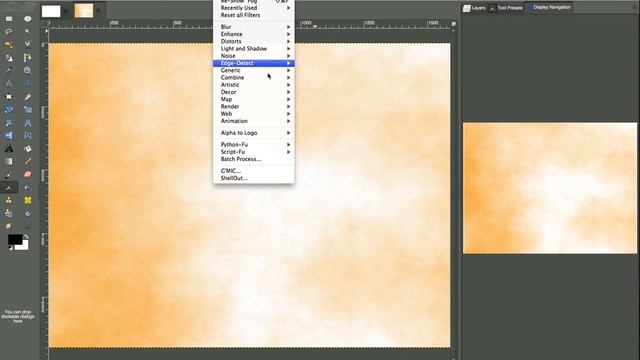Select the Perspective tool

(27, 123)
